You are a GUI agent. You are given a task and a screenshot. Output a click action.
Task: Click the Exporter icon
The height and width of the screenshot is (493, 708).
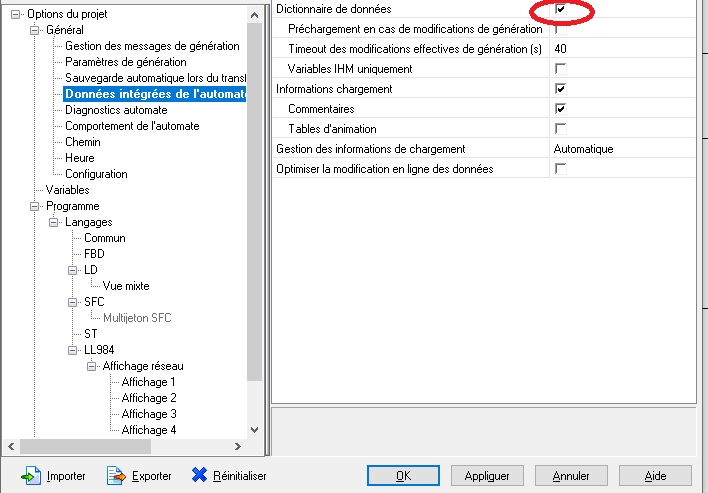click(115, 476)
